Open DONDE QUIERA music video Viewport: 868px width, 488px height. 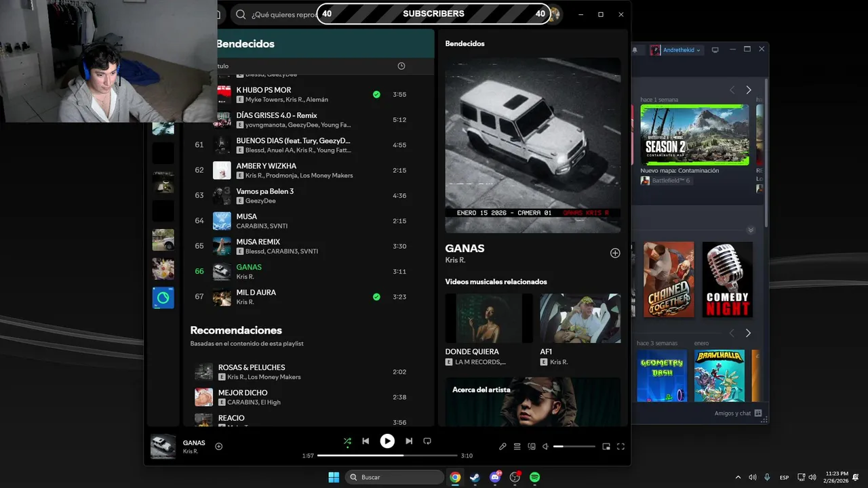tap(489, 318)
